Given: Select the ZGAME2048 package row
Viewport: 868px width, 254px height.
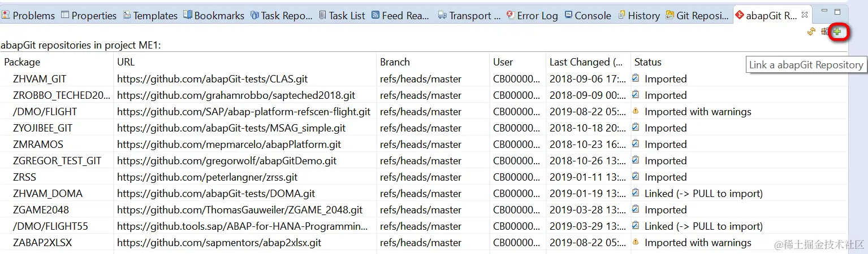Looking at the screenshot, I should (41, 210).
